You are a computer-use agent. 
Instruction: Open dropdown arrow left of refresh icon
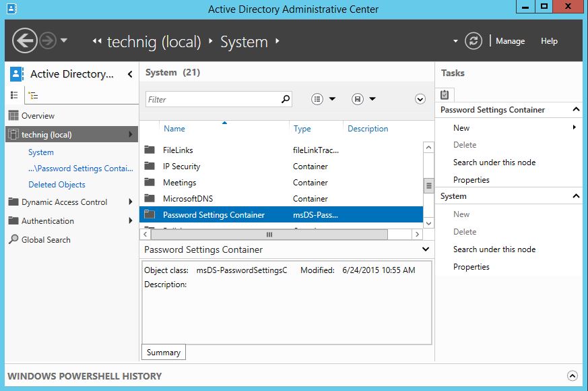[455, 41]
